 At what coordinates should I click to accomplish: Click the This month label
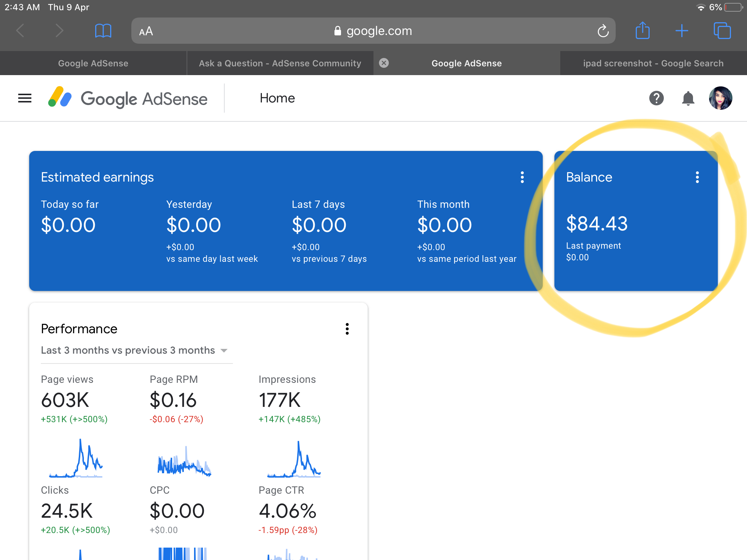[443, 204]
